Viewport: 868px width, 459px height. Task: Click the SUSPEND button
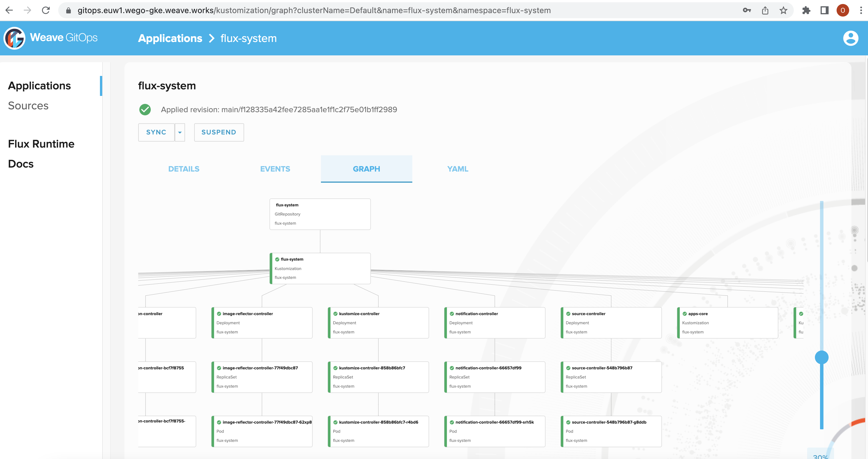pos(219,132)
